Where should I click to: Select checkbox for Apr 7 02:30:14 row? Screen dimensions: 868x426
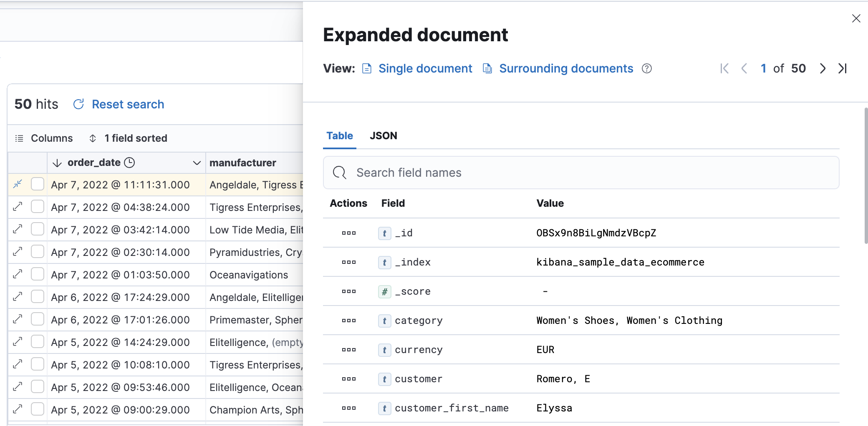pos(38,251)
